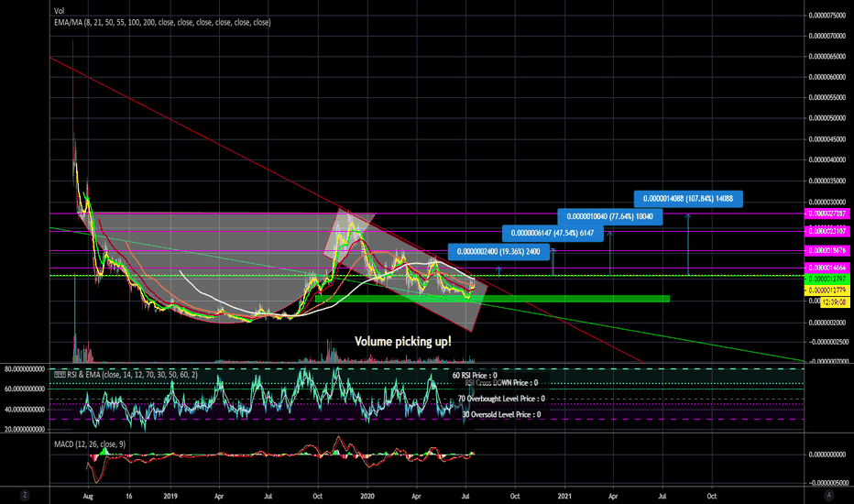This screenshot has width=854, height=504.
Task: Click the 2019 label on time axis
Action: coord(171,496)
